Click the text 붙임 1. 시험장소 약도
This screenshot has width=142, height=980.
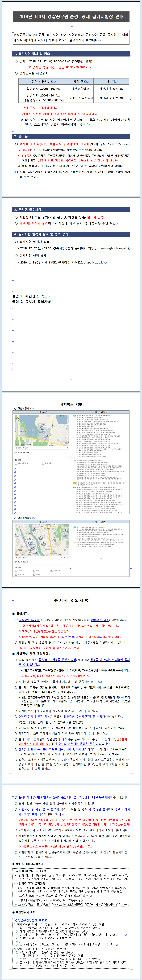click(x=30, y=296)
